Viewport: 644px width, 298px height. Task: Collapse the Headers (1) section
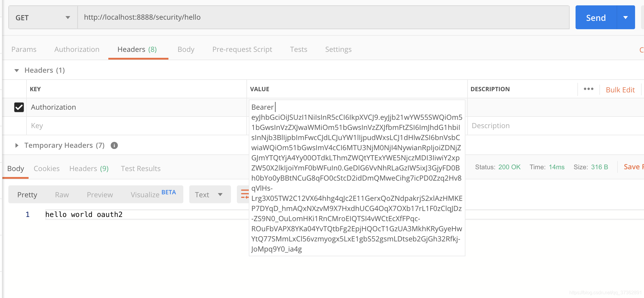pos(17,70)
